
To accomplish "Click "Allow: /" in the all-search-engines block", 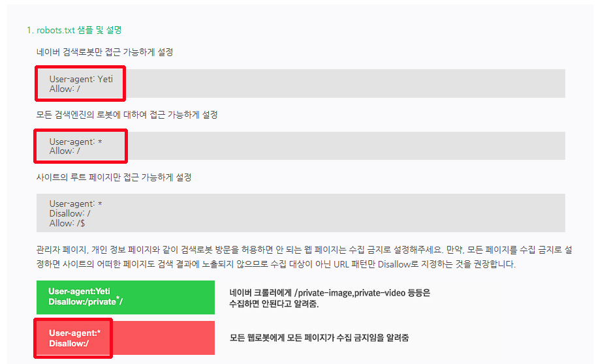I will pyautogui.click(x=65, y=151).
